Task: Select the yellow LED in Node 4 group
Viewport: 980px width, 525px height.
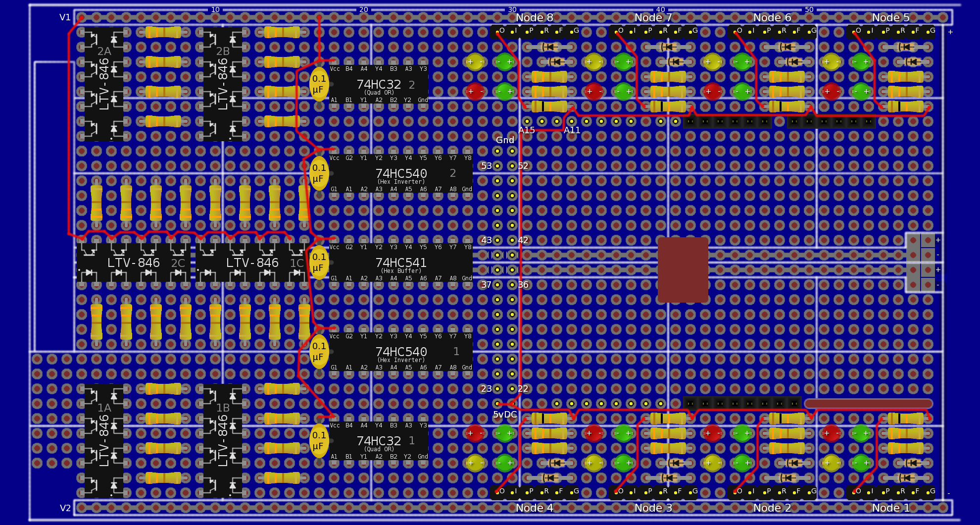Action: point(475,463)
